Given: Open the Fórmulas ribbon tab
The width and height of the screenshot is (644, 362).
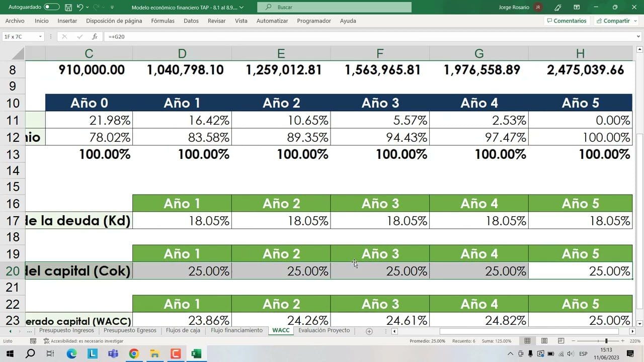Looking at the screenshot, I should [x=163, y=21].
